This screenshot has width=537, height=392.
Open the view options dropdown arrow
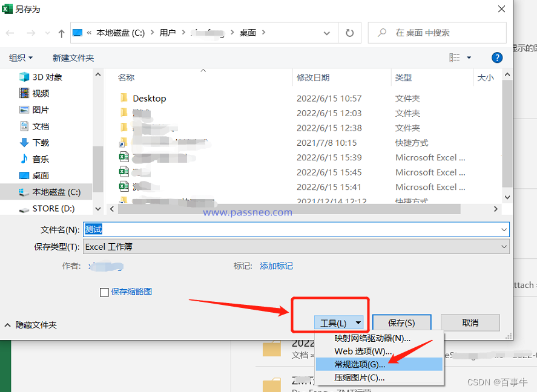point(469,57)
